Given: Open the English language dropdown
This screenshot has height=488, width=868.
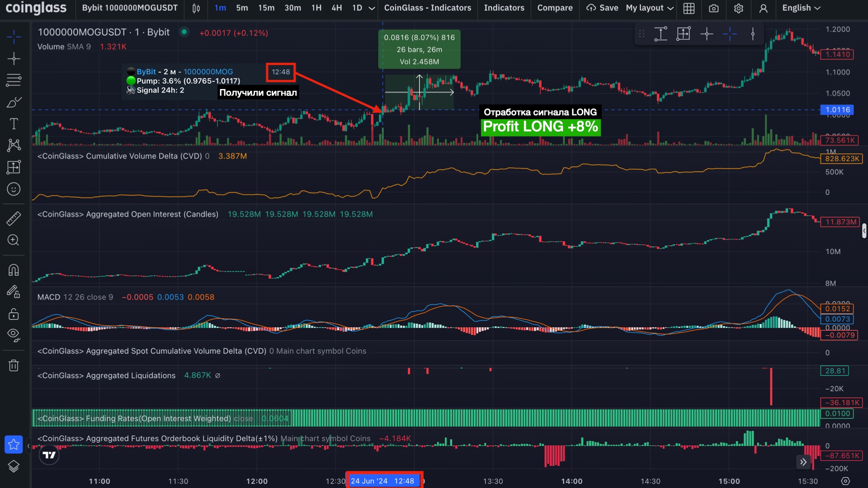Looking at the screenshot, I should click(x=801, y=8).
